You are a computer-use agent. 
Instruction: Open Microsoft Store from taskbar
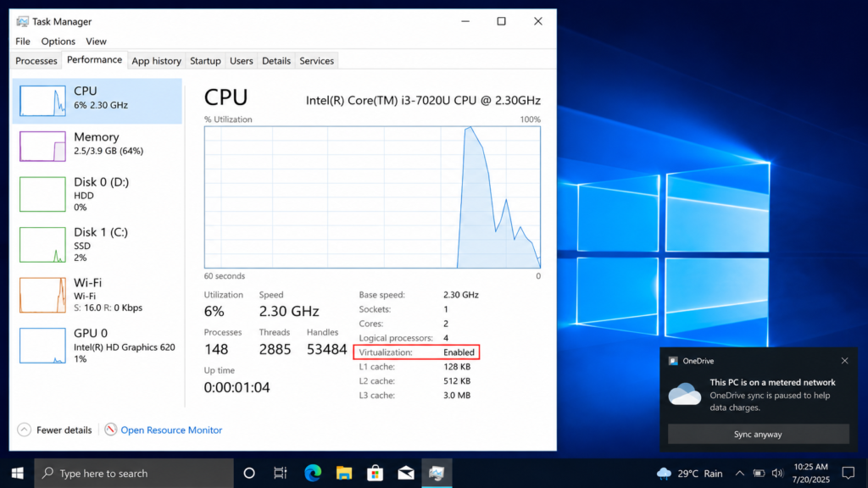(x=375, y=473)
